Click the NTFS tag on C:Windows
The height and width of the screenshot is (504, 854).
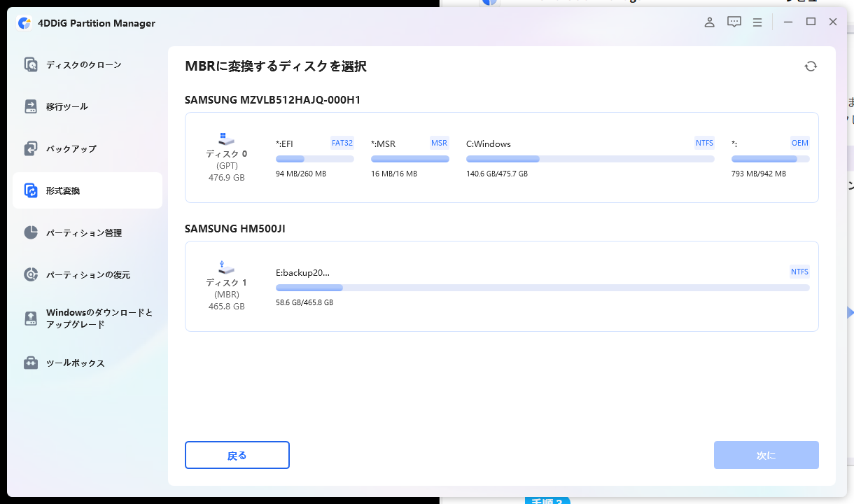pos(704,143)
